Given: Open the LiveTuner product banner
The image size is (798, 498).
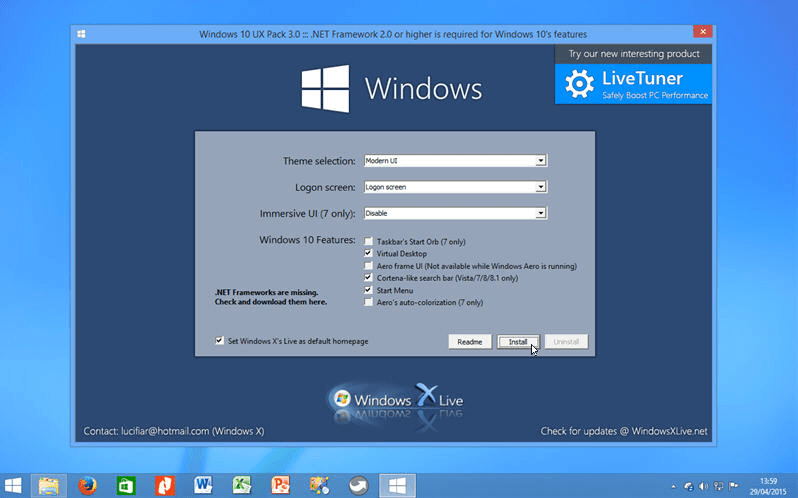Looking at the screenshot, I should tap(633, 84).
